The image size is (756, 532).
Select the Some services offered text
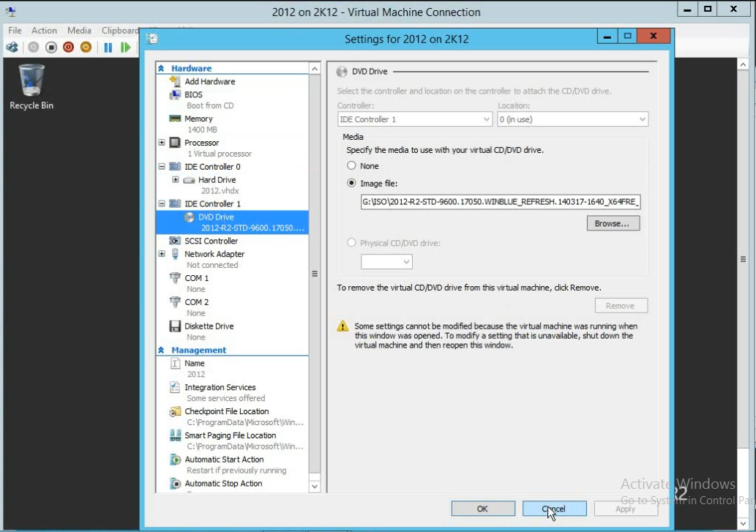pos(225,398)
